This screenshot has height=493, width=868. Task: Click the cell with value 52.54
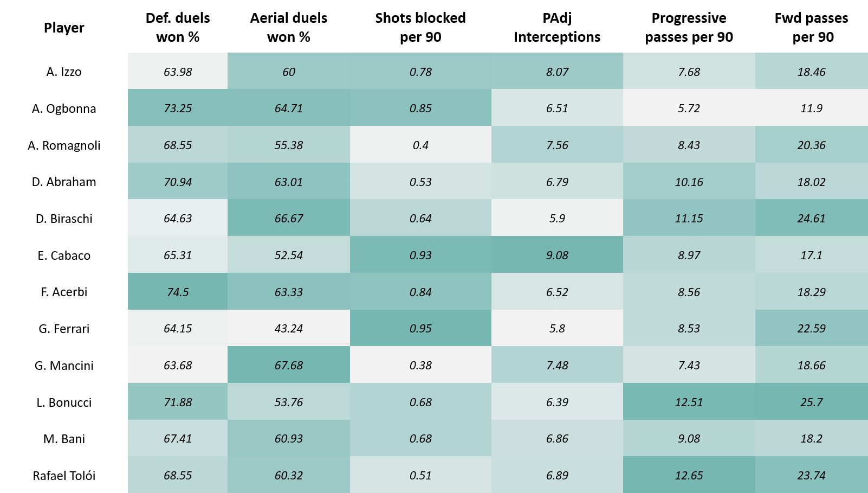288,255
